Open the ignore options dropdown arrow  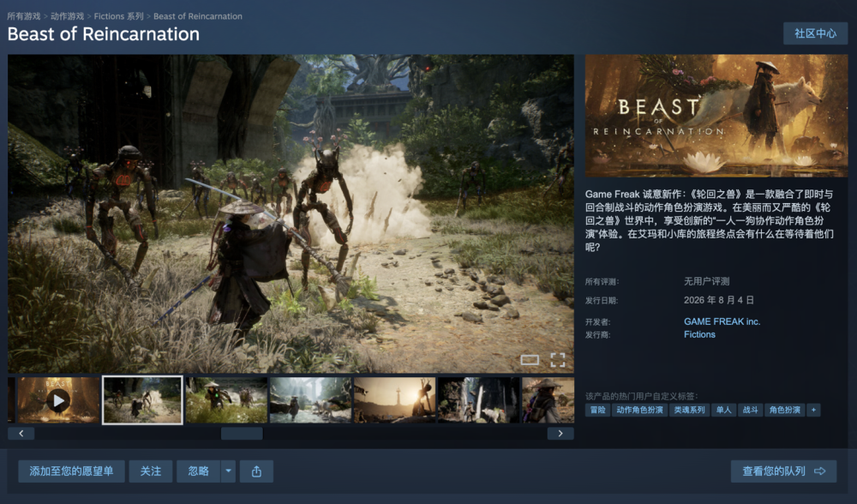[229, 471]
